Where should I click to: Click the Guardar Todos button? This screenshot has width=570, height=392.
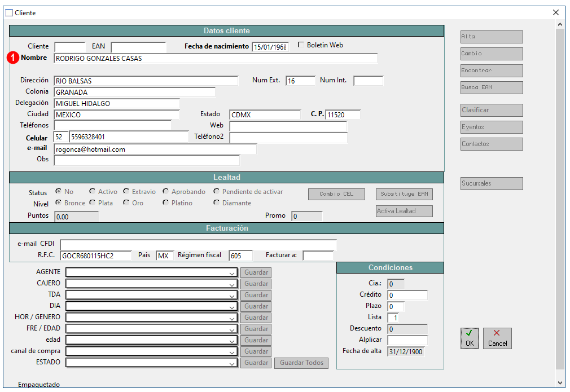pos(301,363)
